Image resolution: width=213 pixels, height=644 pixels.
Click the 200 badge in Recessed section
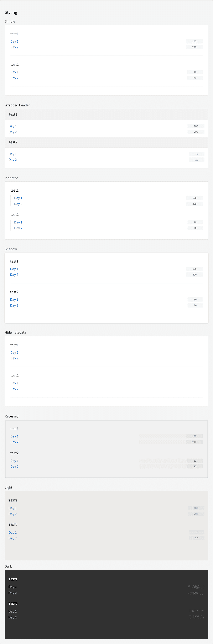194,442
